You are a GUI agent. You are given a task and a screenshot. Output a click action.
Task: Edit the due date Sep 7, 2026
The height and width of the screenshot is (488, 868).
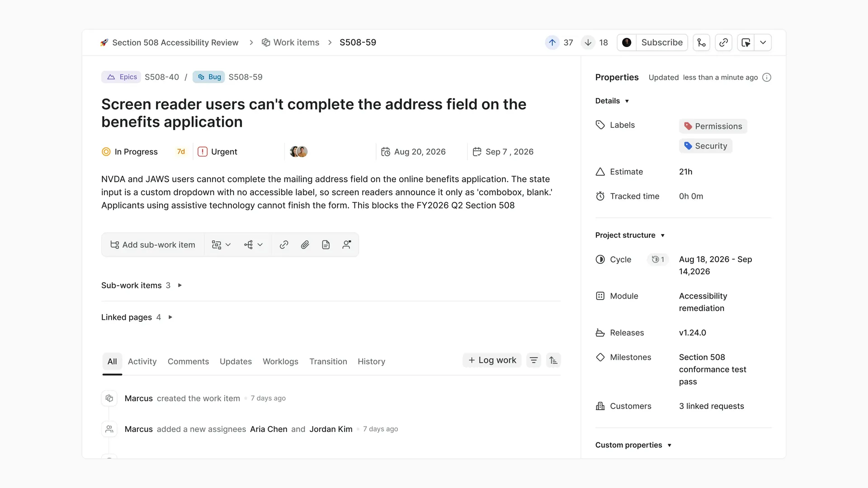click(503, 152)
